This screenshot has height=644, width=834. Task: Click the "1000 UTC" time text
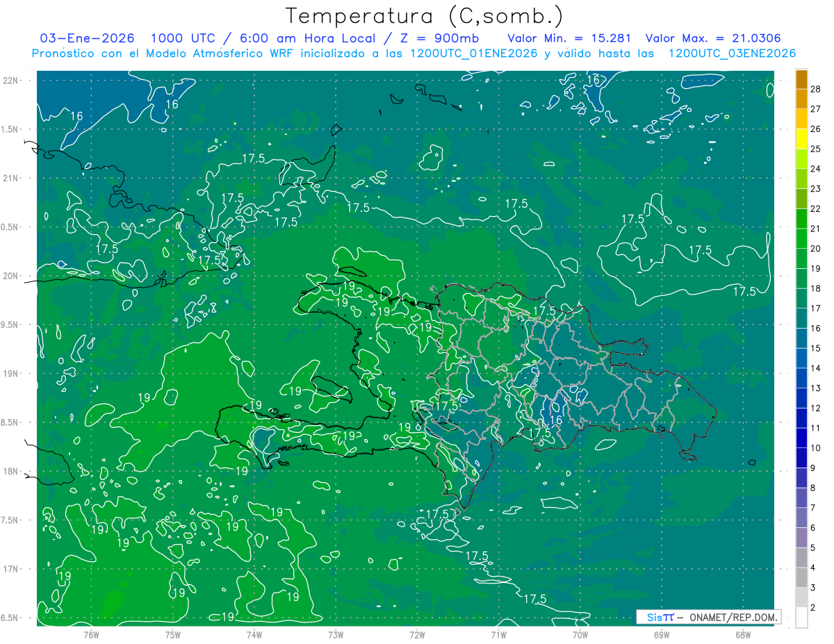[182, 38]
